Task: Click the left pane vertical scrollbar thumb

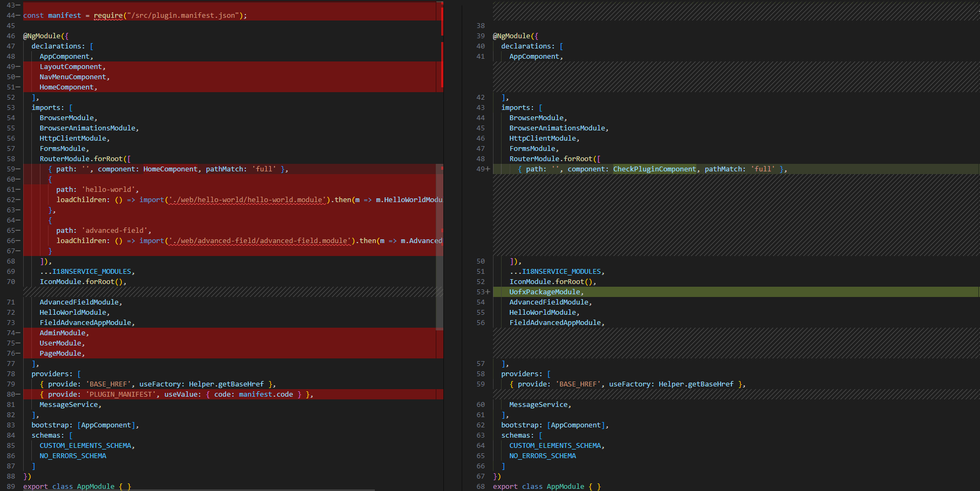Action: click(x=439, y=246)
